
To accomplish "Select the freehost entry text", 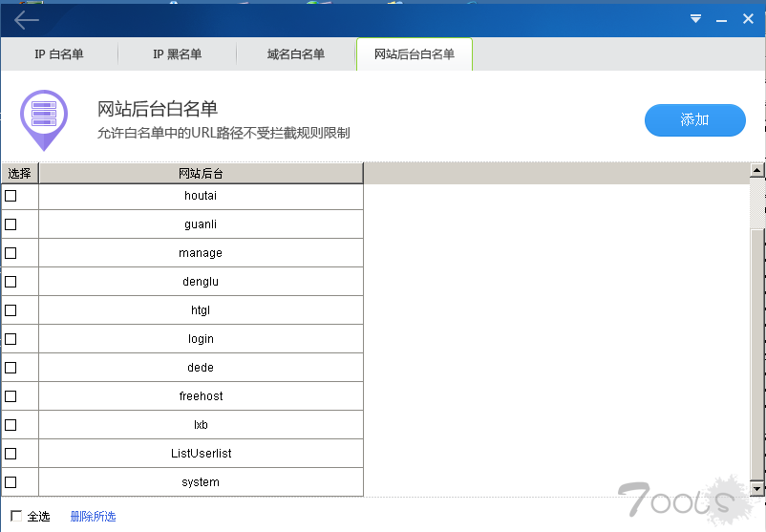I will [x=201, y=396].
